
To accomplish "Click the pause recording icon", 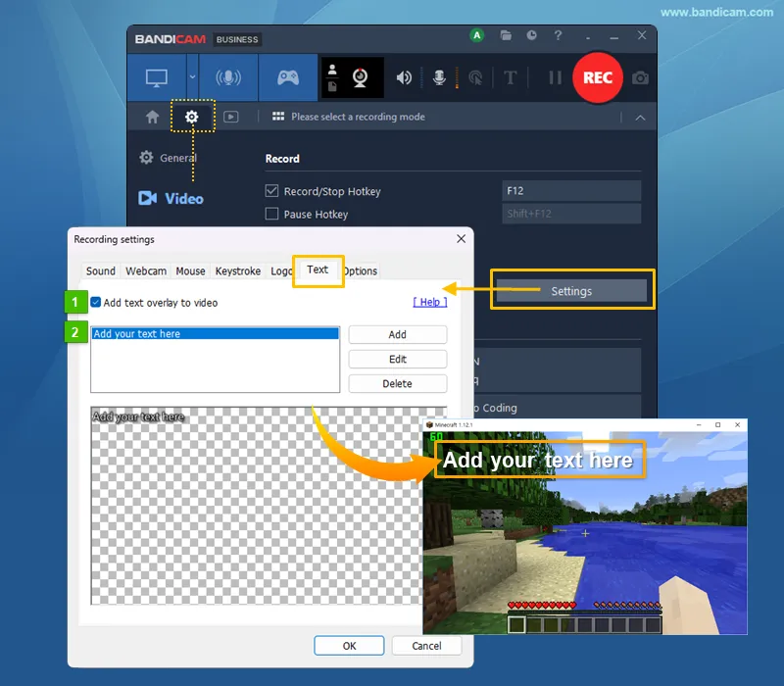I will [555, 77].
